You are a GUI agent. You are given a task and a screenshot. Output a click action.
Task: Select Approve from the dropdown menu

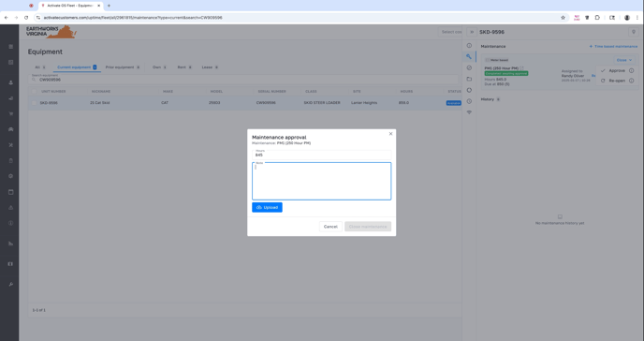[x=617, y=70]
